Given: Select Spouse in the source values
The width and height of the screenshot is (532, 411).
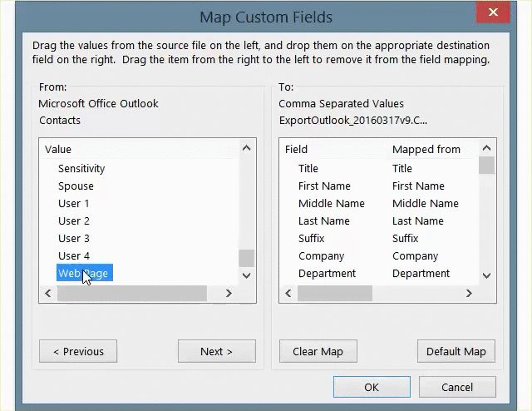Looking at the screenshot, I should (x=76, y=186).
